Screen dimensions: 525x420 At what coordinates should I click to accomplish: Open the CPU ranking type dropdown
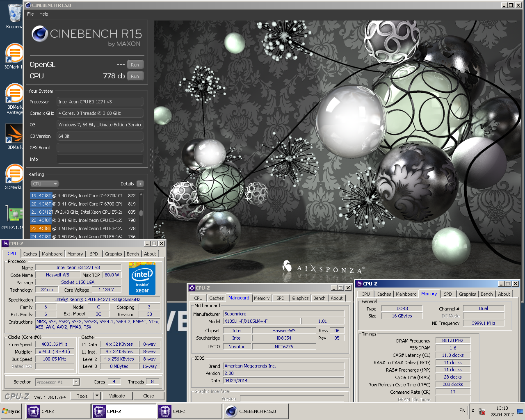coord(44,184)
